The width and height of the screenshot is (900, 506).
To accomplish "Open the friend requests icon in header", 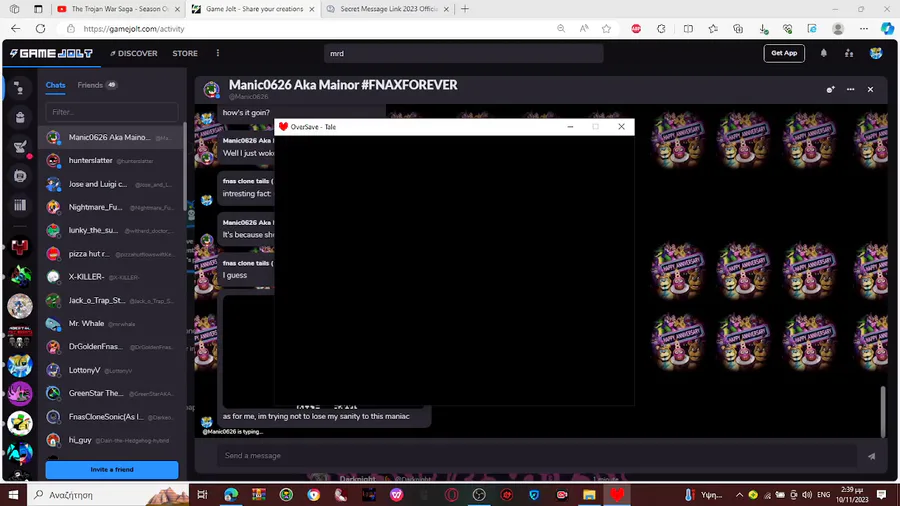I will [x=849, y=53].
